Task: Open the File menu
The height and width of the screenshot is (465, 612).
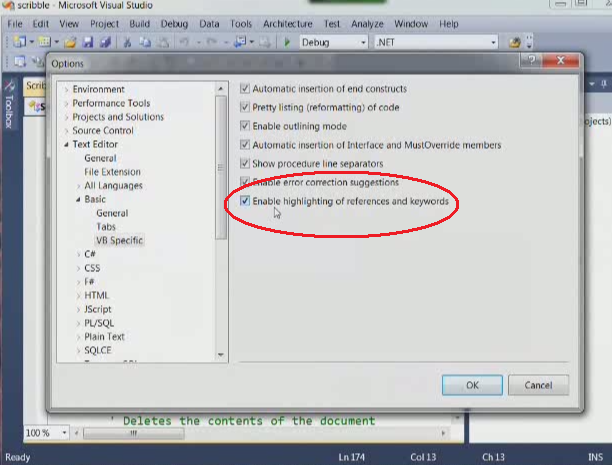Action: tap(15, 24)
